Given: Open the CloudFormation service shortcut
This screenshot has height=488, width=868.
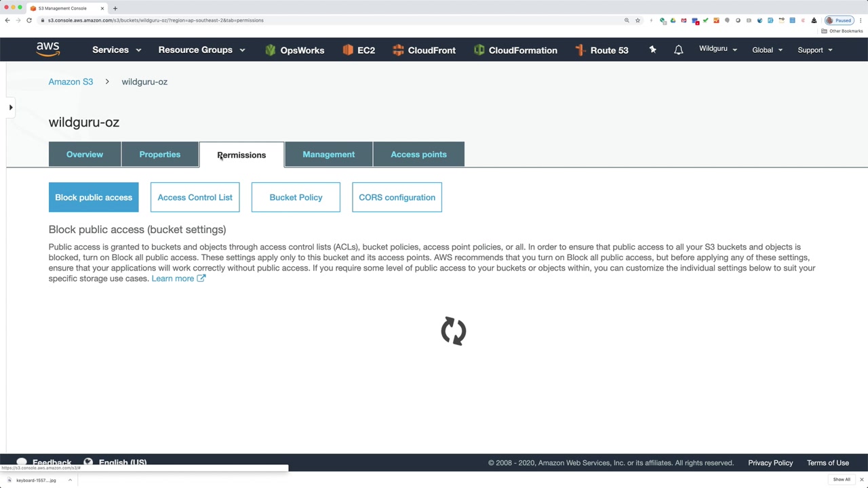Looking at the screenshot, I should [515, 50].
